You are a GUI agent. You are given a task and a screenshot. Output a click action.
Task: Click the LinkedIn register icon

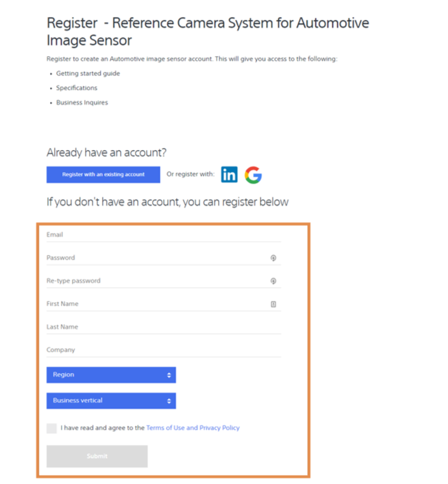click(x=229, y=174)
